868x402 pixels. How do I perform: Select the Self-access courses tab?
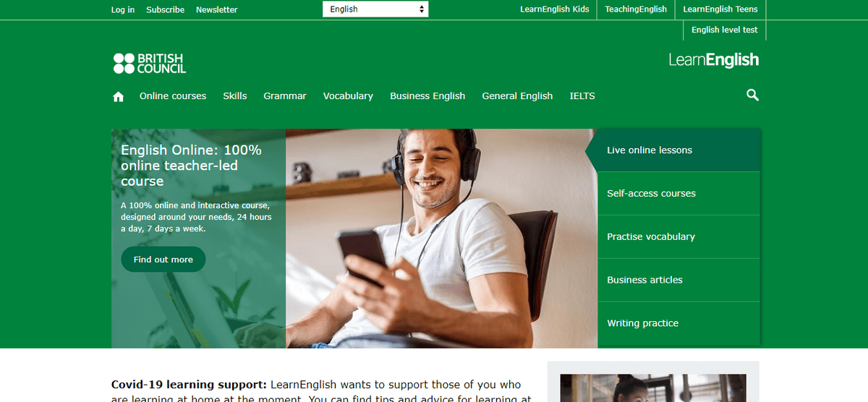click(x=678, y=194)
